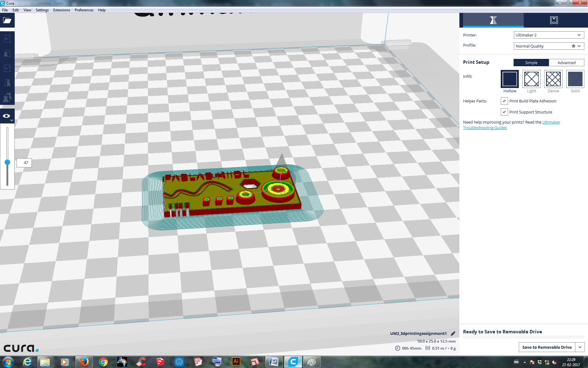Click the layer slider handle
The width and height of the screenshot is (588, 368).
7,162
